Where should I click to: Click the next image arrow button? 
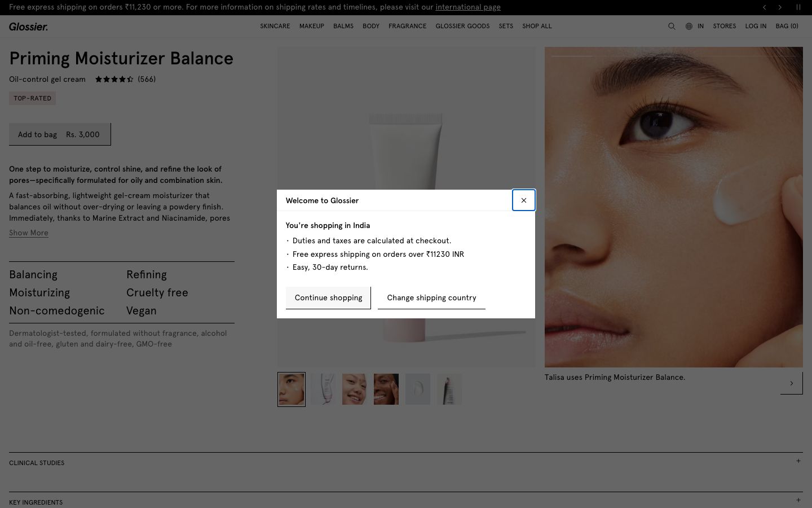(x=792, y=383)
